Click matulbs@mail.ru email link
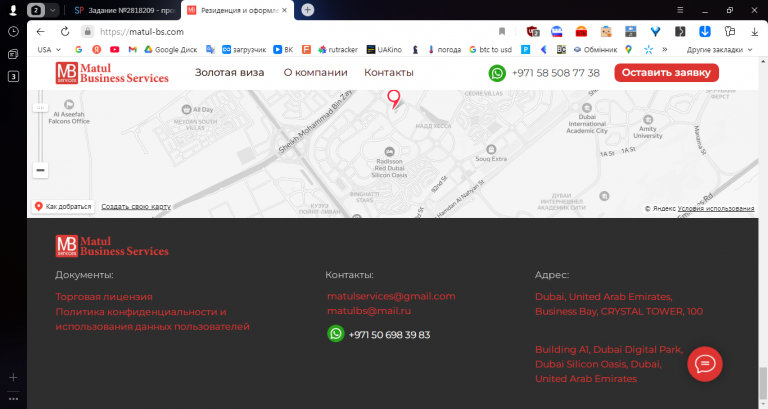 point(369,311)
